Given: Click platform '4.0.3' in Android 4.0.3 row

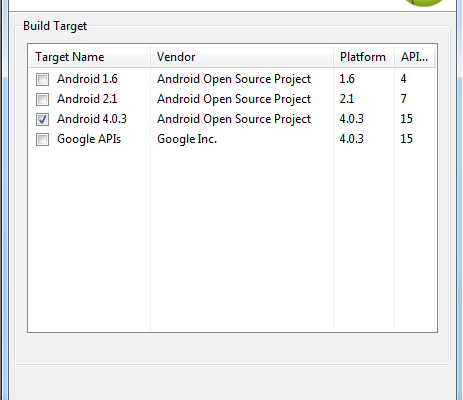Looking at the screenshot, I should coord(352,119).
